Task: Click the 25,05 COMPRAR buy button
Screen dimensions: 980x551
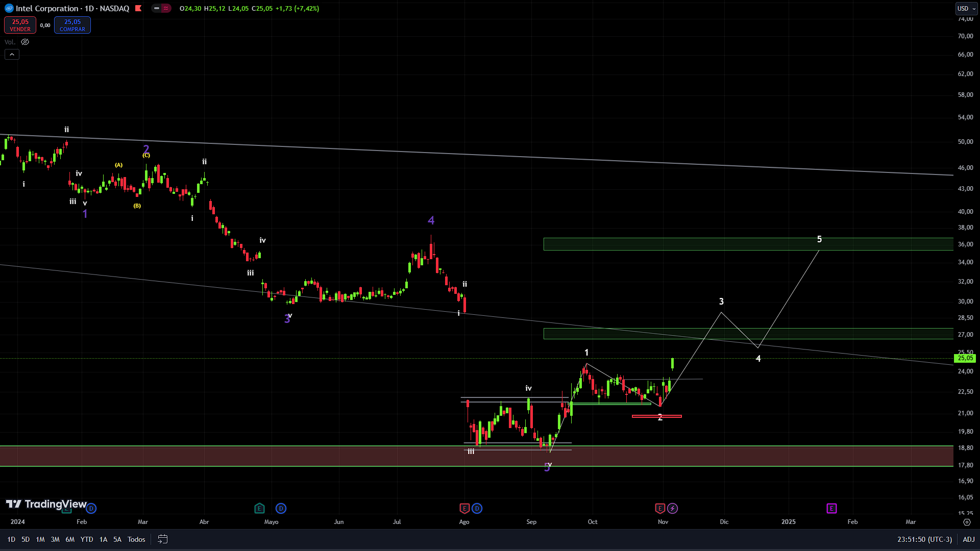Action: click(72, 25)
